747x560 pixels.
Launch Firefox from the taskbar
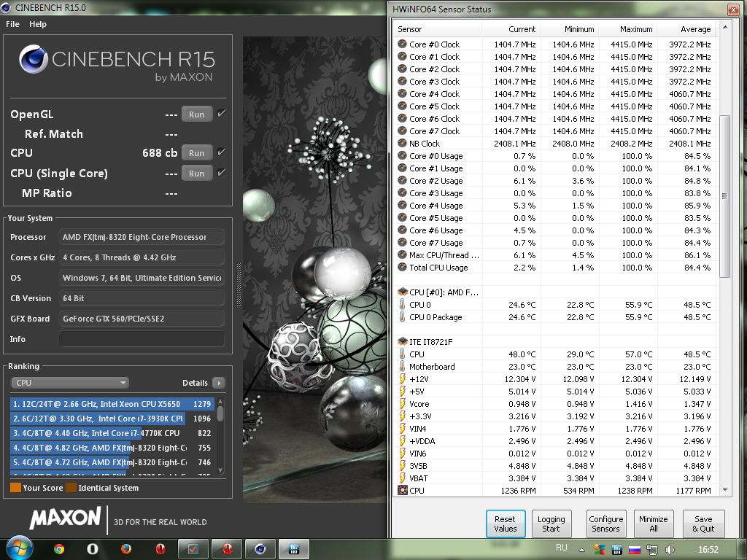click(x=125, y=549)
